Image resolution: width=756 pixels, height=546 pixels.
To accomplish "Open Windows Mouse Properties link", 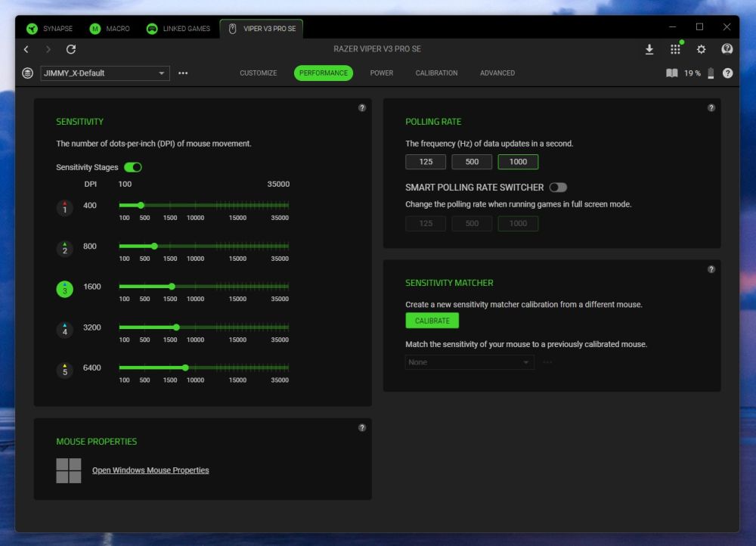I will [150, 470].
